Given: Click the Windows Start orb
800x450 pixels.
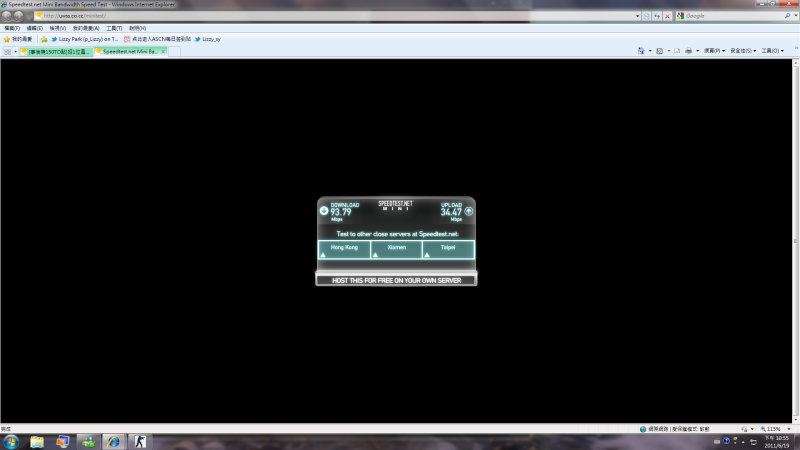Looking at the screenshot, I should click(x=11, y=441).
